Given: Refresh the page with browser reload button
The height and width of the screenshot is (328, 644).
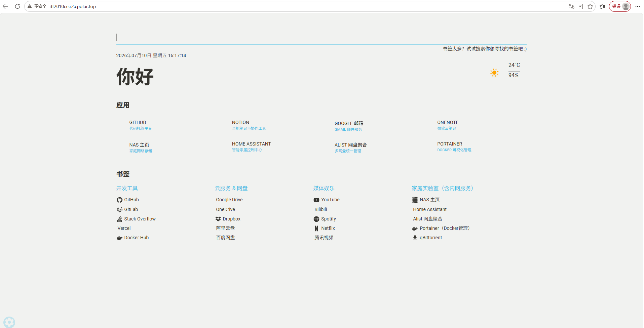Looking at the screenshot, I should (17, 6).
